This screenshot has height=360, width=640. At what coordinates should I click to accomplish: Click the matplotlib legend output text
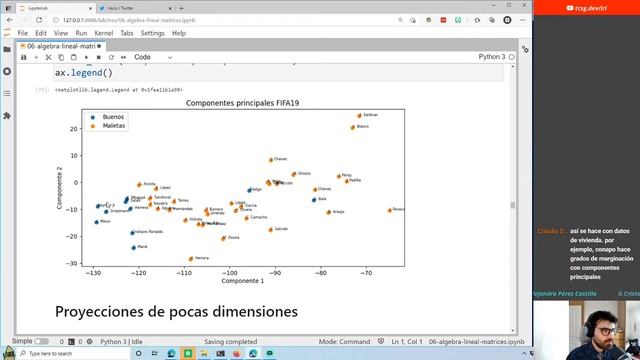point(119,90)
